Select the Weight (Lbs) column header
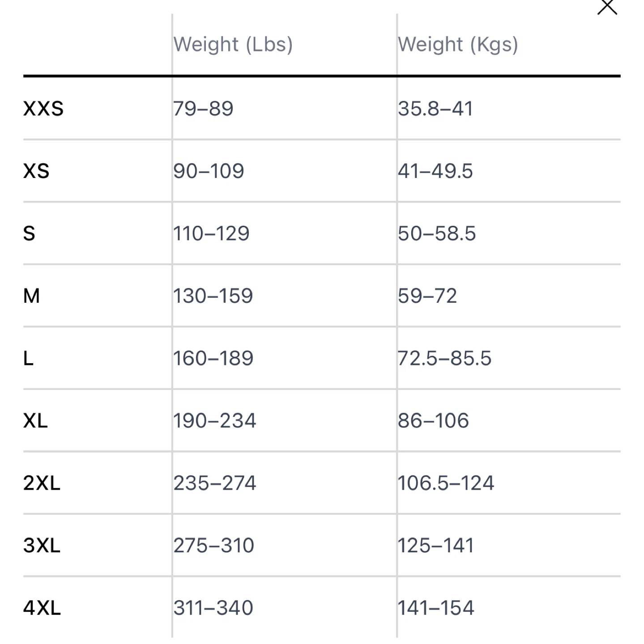 (x=233, y=45)
